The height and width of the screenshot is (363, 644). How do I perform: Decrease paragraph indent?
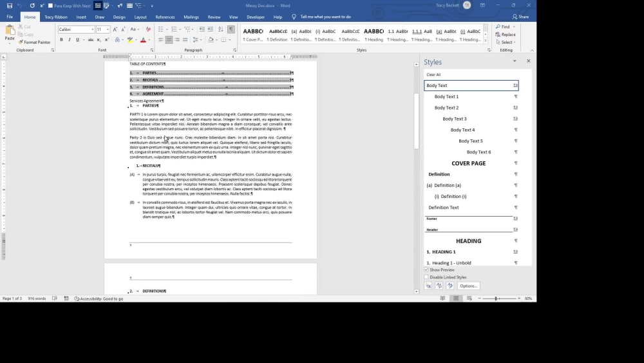[202, 29]
